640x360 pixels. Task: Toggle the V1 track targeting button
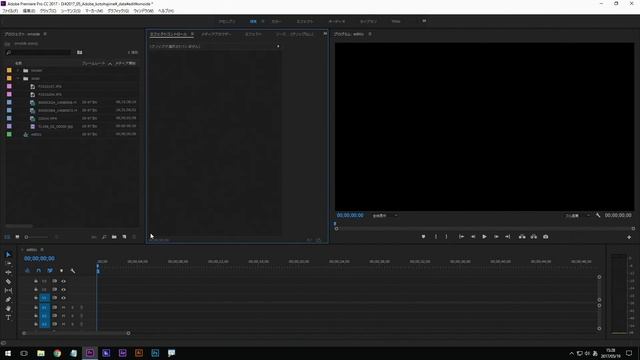(x=44, y=298)
